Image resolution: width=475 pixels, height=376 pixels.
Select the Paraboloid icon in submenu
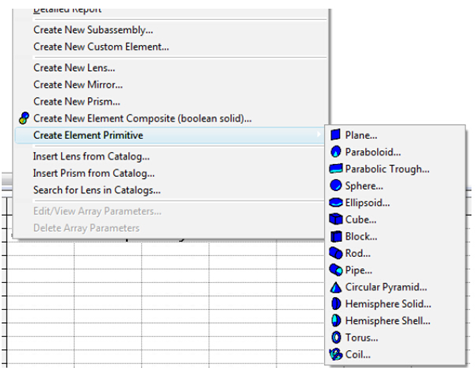336,152
